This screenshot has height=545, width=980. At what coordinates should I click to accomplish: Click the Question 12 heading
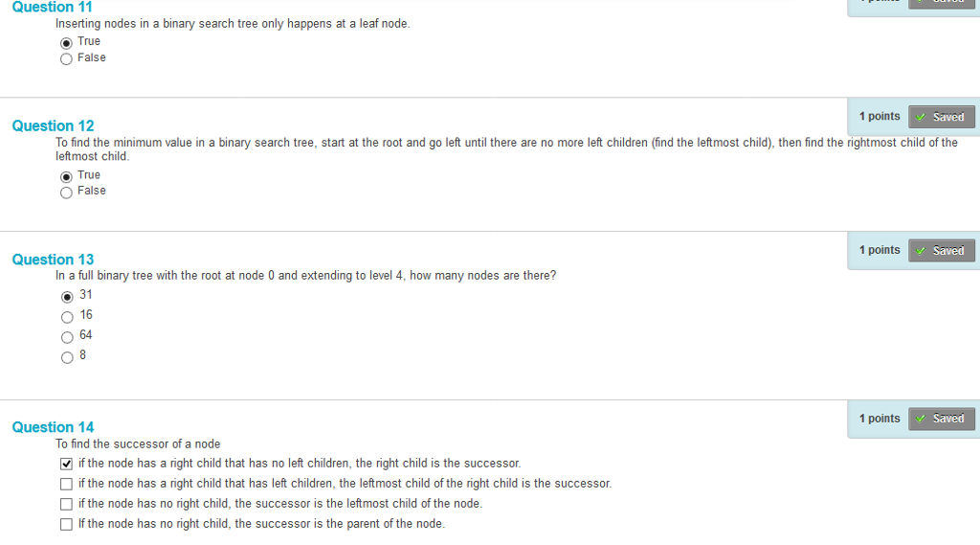point(54,125)
